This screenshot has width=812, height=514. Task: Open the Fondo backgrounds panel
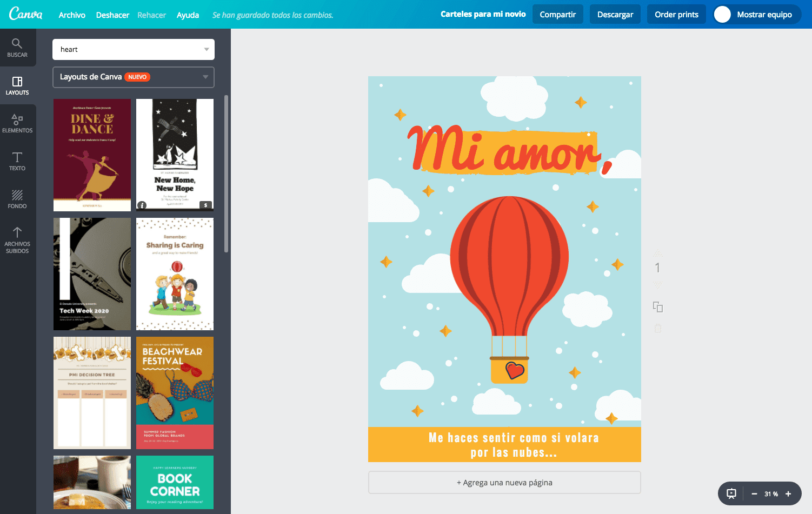click(17, 198)
